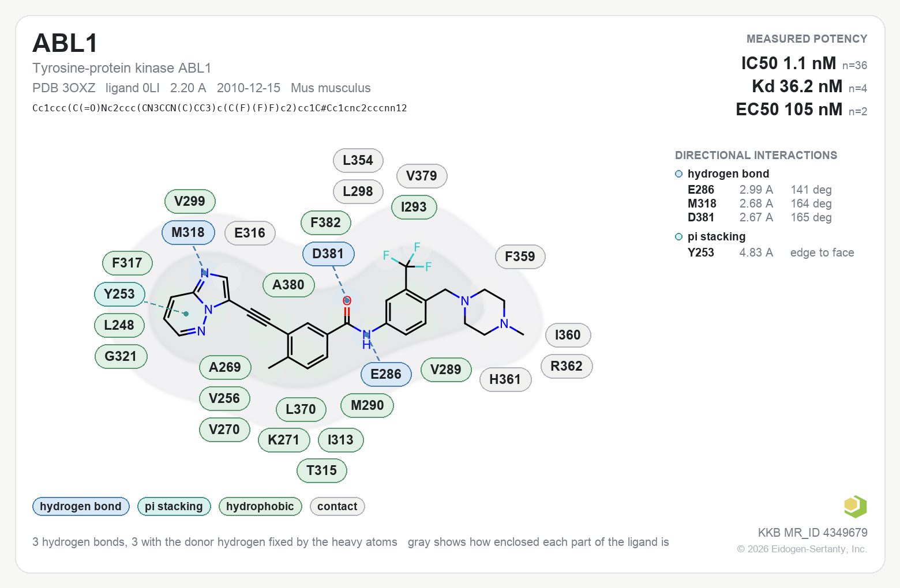Click the Y253 row under pi stacking
Image resolution: width=900 pixels, height=588 pixels.
[x=771, y=252]
